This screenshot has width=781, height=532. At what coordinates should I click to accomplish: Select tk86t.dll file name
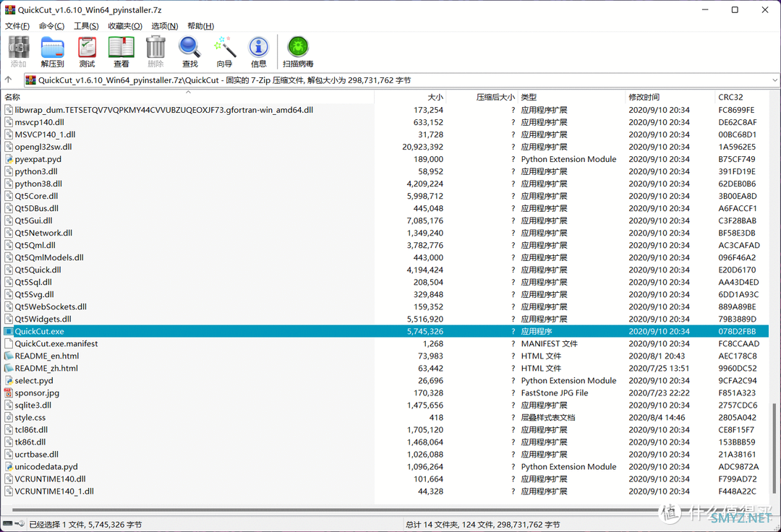click(30, 442)
